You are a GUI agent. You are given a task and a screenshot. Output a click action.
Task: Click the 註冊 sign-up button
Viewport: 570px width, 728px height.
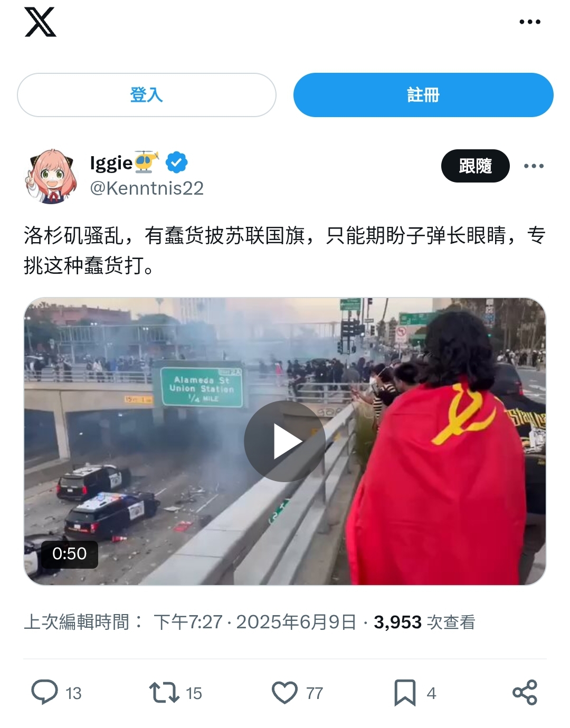[423, 95]
